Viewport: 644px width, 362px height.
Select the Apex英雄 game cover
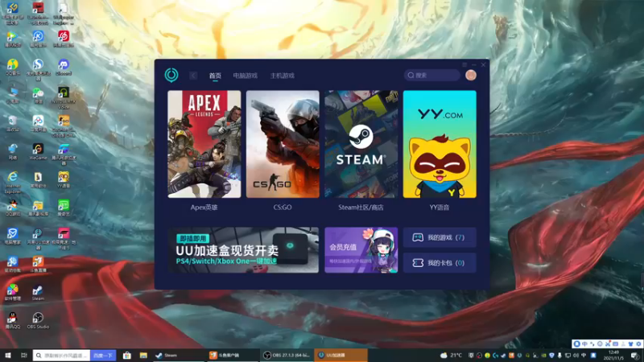coord(204,144)
